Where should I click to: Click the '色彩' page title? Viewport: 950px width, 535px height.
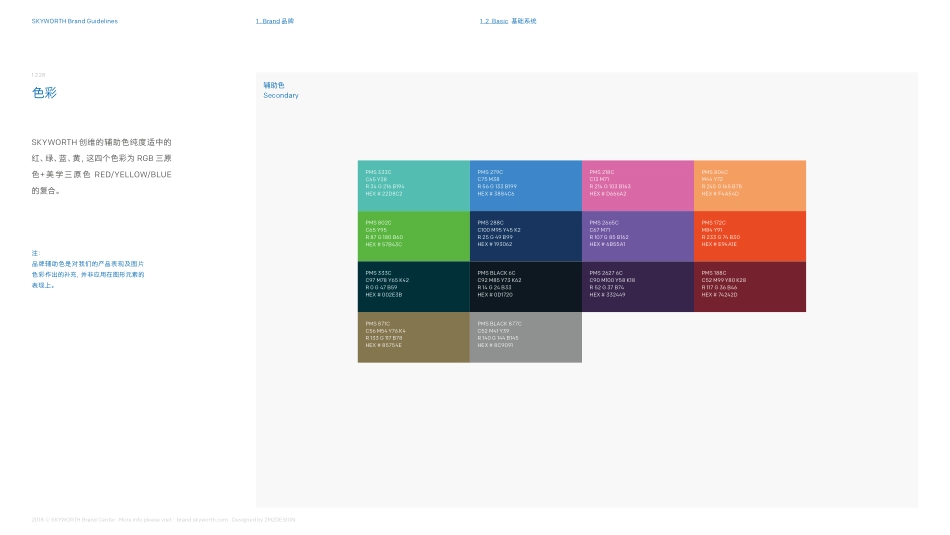pos(44,93)
